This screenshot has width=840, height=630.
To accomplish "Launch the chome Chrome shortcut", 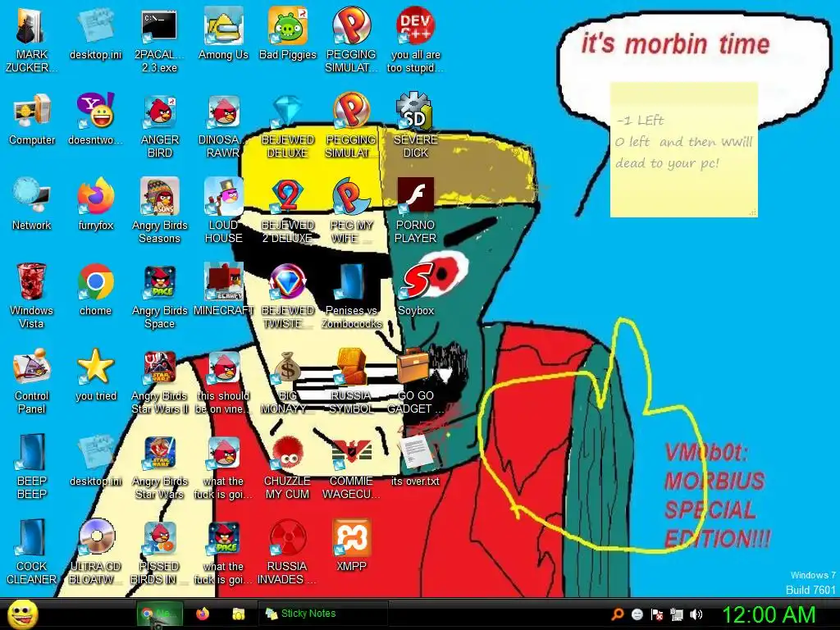I will tap(95, 290).
